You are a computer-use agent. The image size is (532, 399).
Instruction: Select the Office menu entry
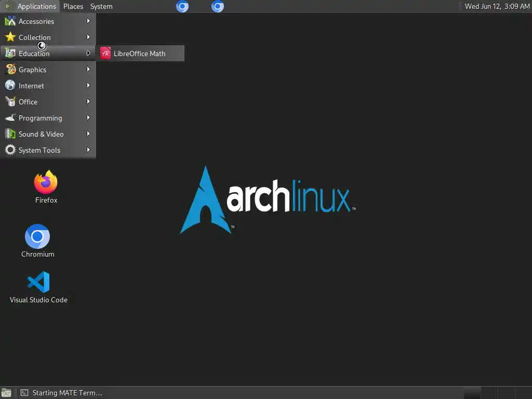click(48, 101)
